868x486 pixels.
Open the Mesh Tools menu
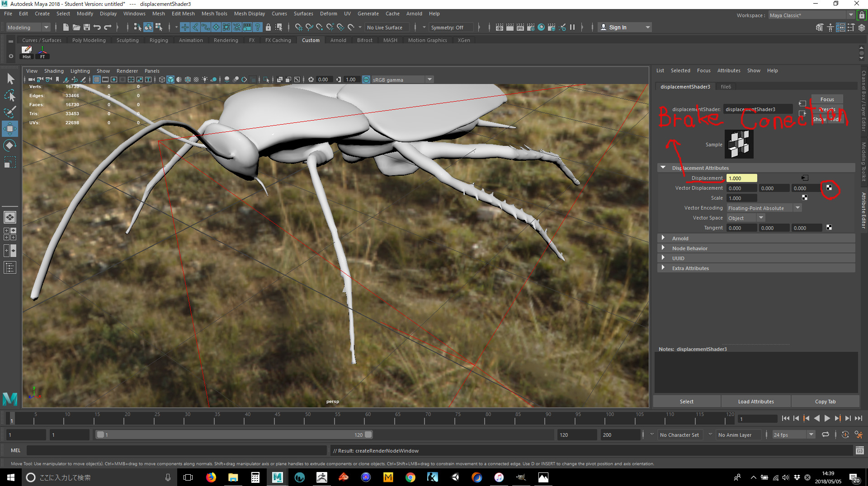pos(214,14)
